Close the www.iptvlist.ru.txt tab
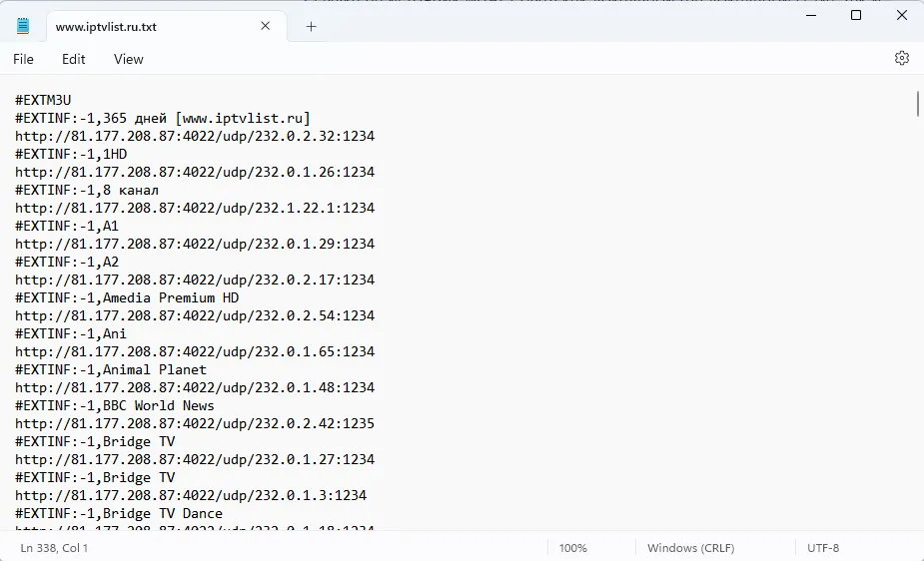 coord(265,26)
